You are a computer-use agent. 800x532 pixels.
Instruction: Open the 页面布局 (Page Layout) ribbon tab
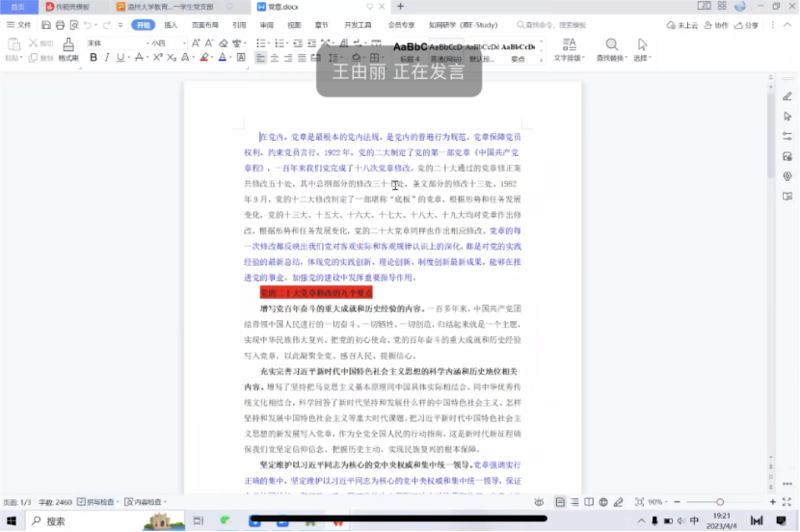coord(204,25)
